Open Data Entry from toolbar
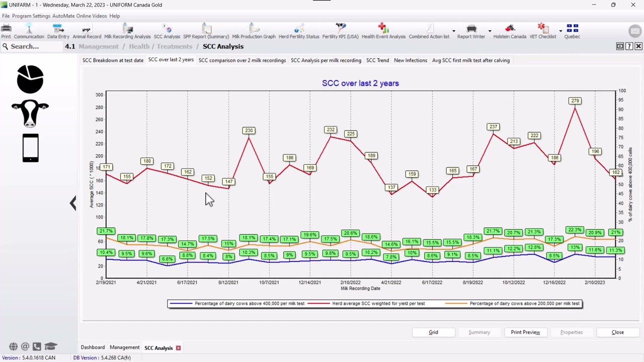644x362 pixels. click(58, 32)
